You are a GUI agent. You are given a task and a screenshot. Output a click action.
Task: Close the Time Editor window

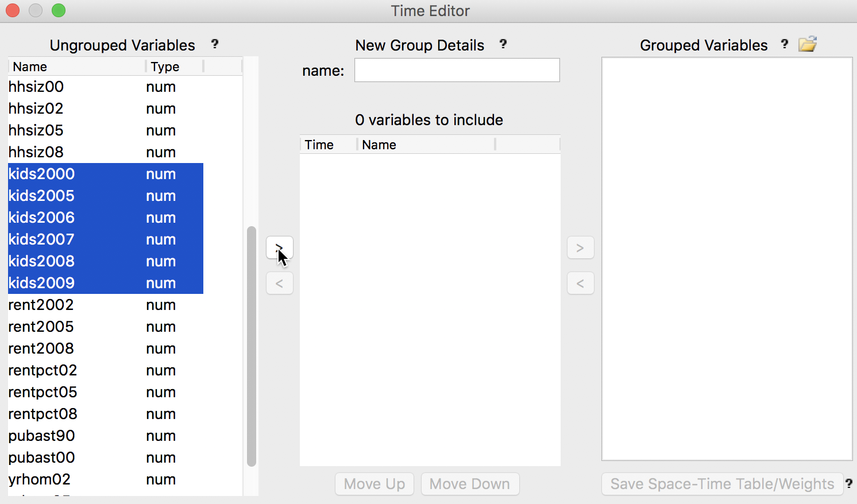13,10
